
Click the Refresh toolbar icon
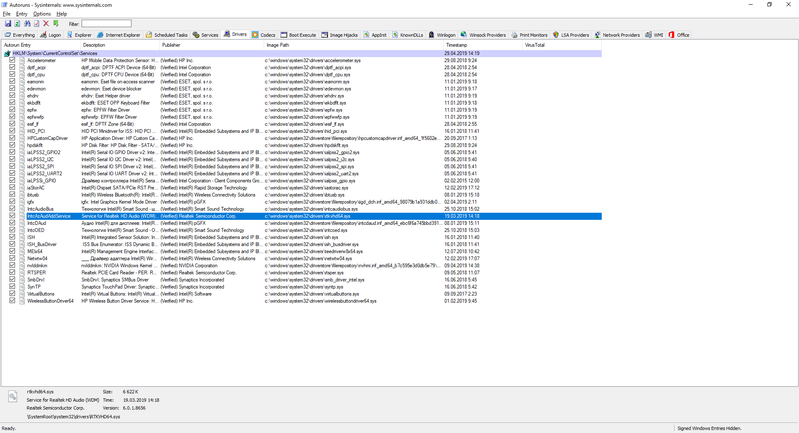pyautogui.click(x=18, y=23)
